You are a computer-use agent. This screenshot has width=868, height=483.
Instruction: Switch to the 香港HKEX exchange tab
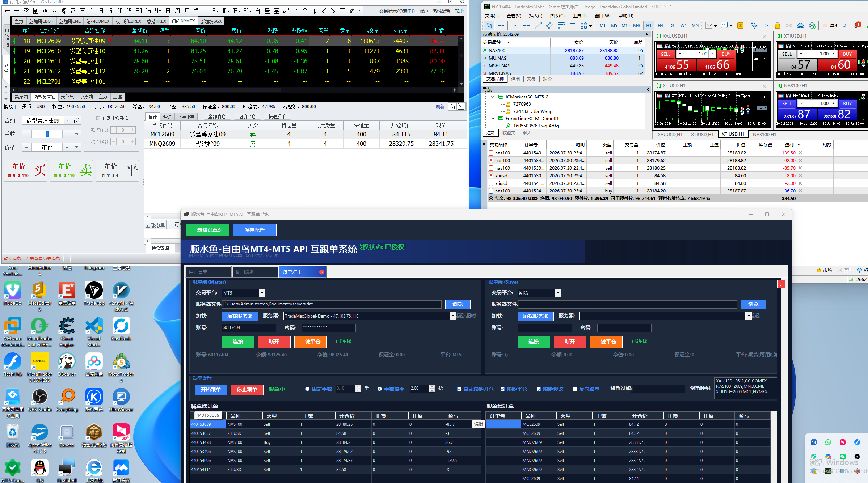coord(156,21)
